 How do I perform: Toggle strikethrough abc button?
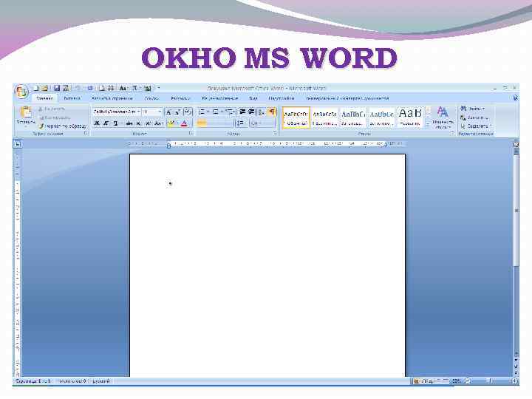click(129, 123)
